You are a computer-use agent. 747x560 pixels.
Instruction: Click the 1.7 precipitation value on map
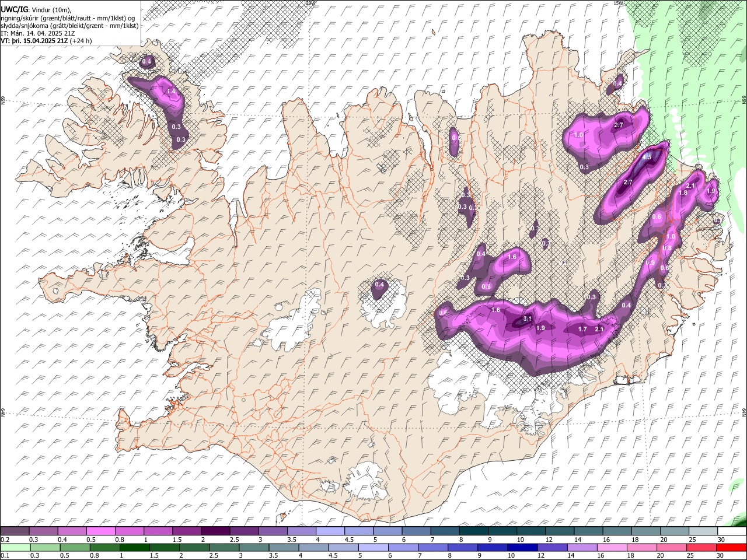click(582, 330)
